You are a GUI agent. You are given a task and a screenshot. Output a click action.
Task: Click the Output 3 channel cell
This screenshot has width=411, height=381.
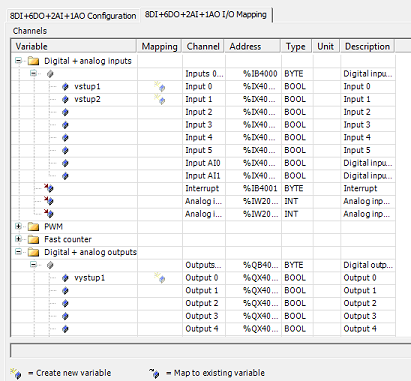click(204, 316)
